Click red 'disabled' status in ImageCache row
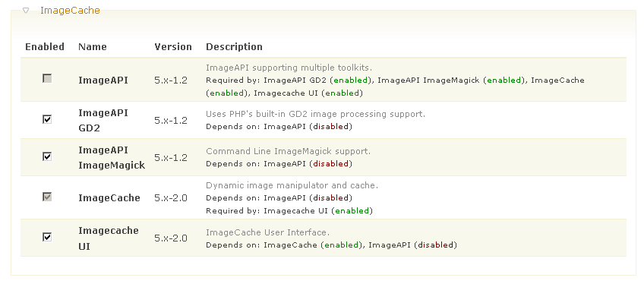The height and width of the screenshot is (284, 644). coord(330,198)
